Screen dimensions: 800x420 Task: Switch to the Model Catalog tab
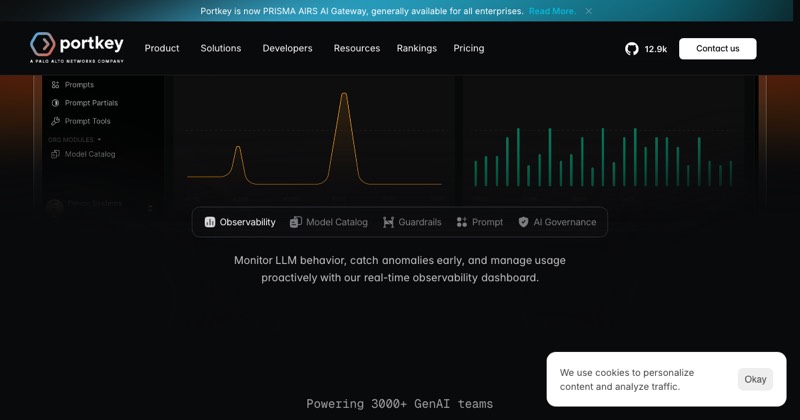coord(329,222)
